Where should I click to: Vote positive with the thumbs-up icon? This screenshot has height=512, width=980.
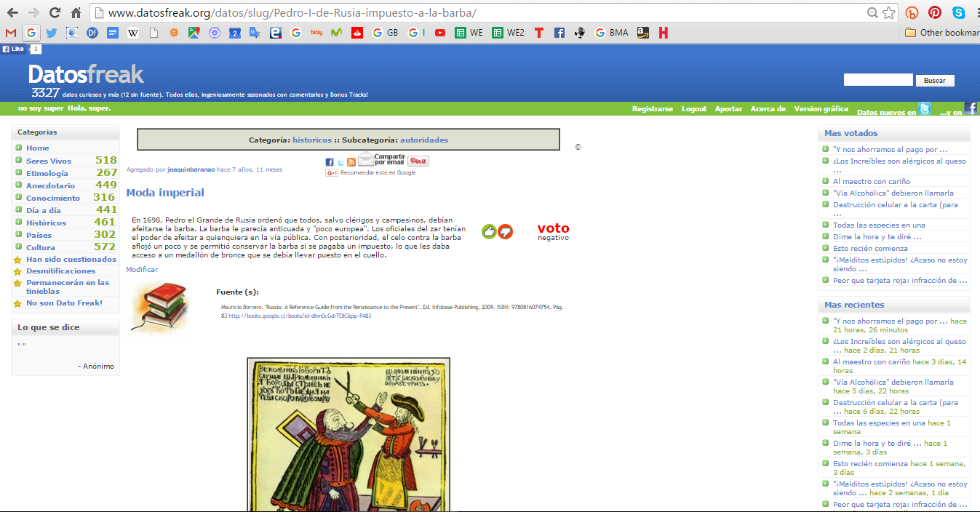(489, 231)
